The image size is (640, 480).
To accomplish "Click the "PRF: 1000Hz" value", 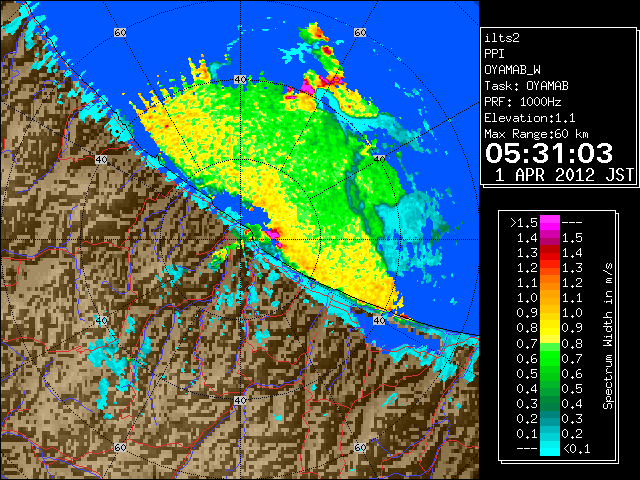I will 523,102.
